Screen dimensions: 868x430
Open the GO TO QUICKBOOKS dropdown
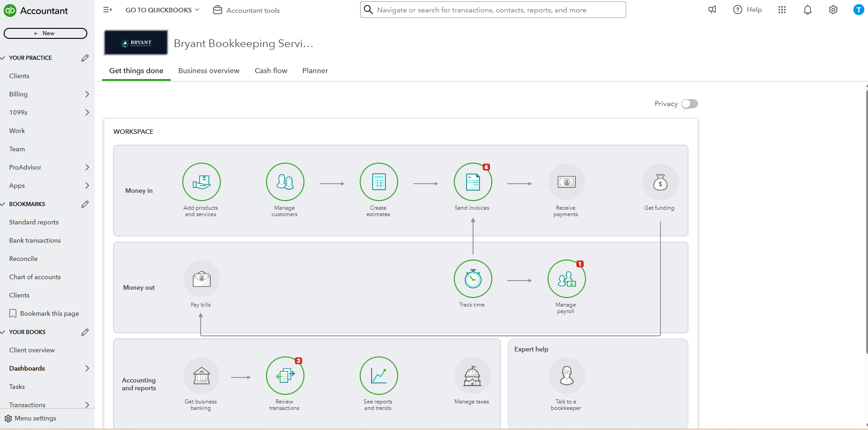pyautogui.click(x=162, y=10)
